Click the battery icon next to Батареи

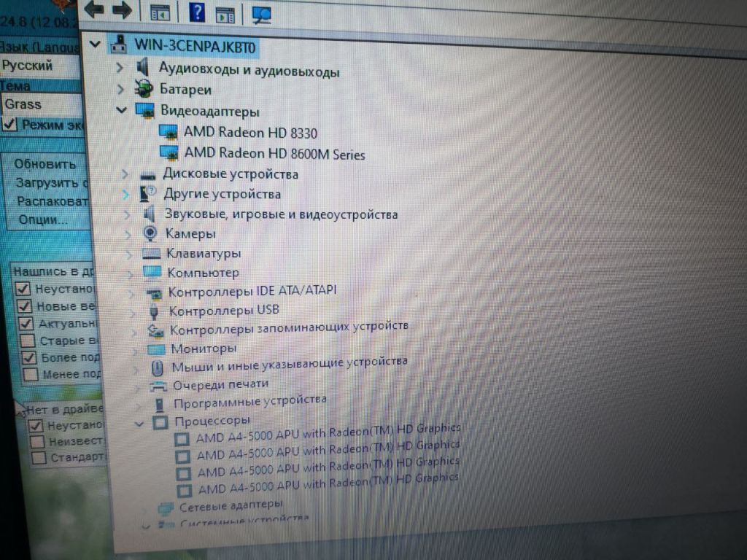(x=144, y=88)
